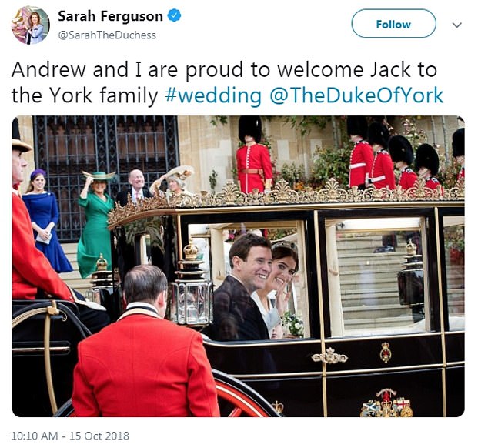488x448 pixels.
Task: Open the 10:10 AM tweet timestamp
Action: click(70, 436)
